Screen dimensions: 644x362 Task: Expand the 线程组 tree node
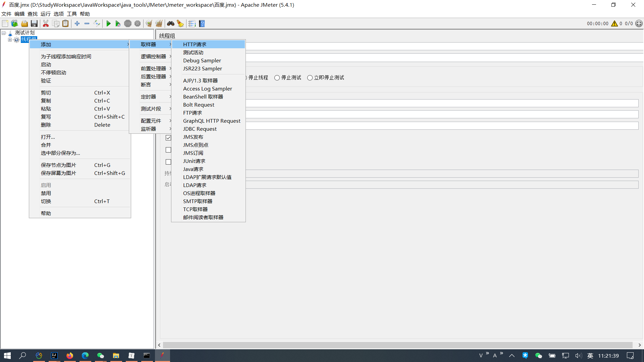tap(10, 40)
